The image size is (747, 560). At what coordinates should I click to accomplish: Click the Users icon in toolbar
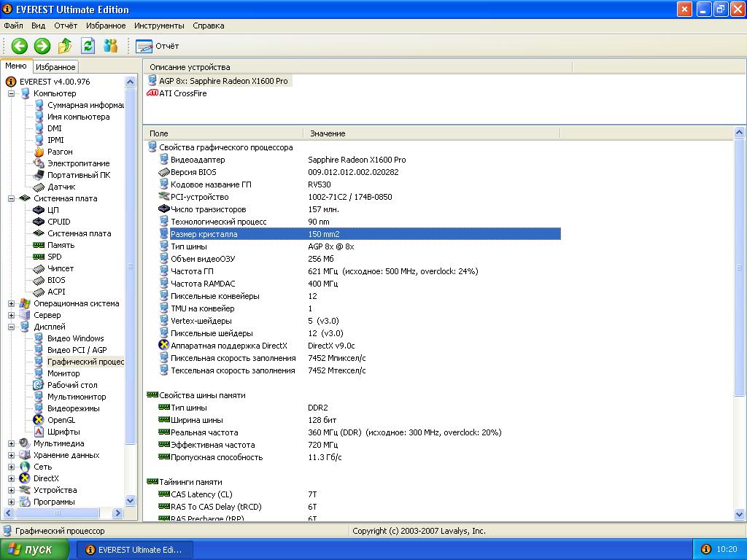pyautogui.click(x=111, y=46)
